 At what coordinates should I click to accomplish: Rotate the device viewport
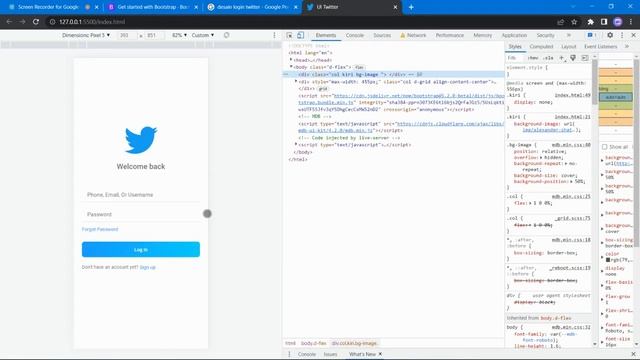tap(227, 35)
